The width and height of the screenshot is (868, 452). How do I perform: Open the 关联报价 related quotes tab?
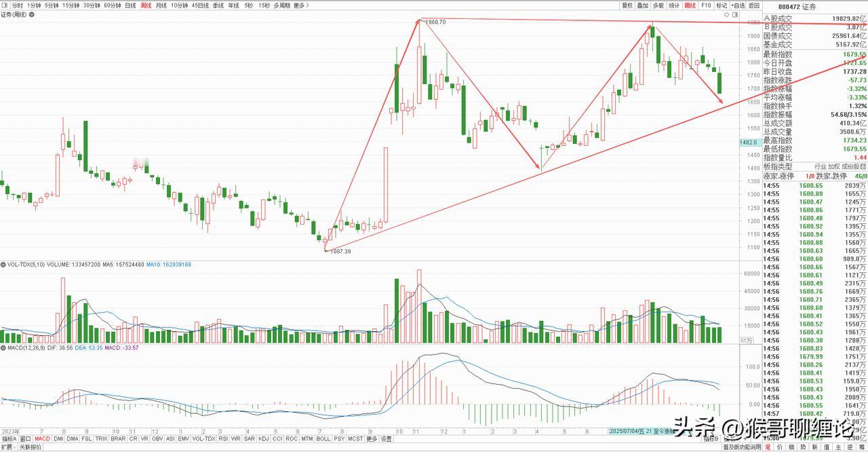click(30, 447)
